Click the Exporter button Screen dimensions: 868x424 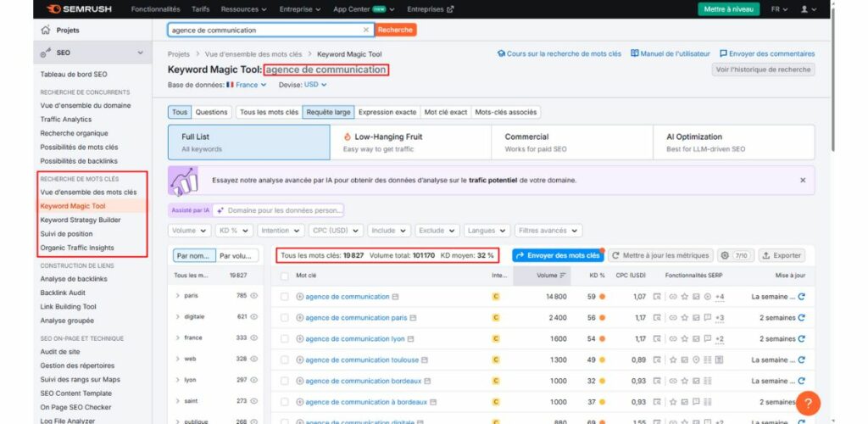(782, 256)
